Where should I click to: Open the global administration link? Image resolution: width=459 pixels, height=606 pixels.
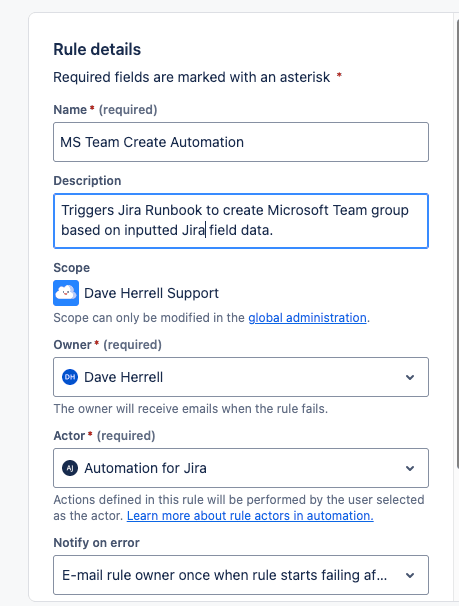point(307,318)
